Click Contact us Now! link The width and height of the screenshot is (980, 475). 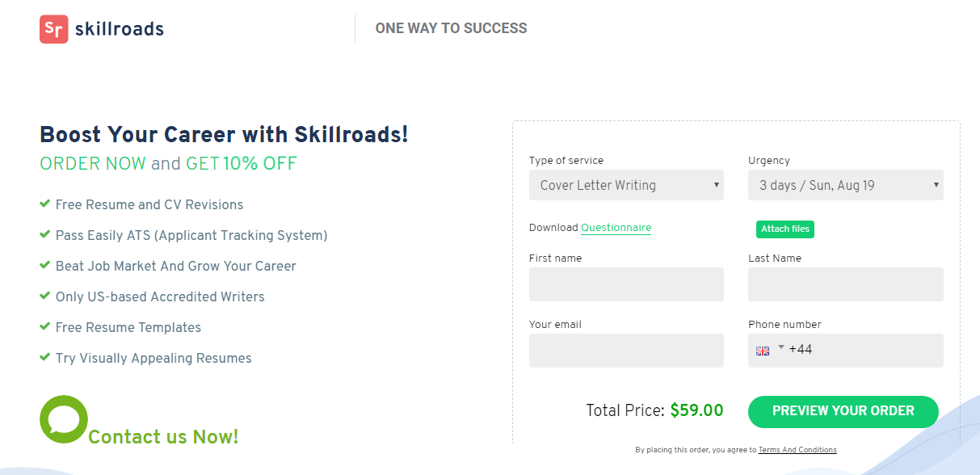163,437
